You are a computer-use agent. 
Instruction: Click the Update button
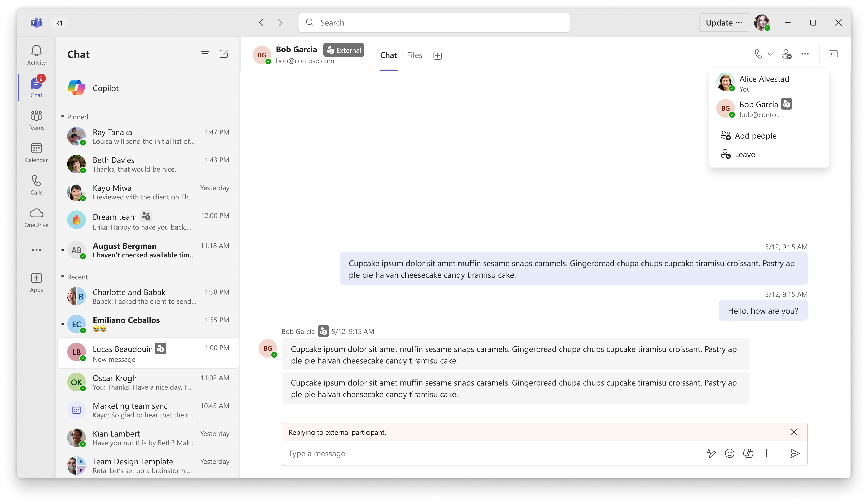point(723,23)
